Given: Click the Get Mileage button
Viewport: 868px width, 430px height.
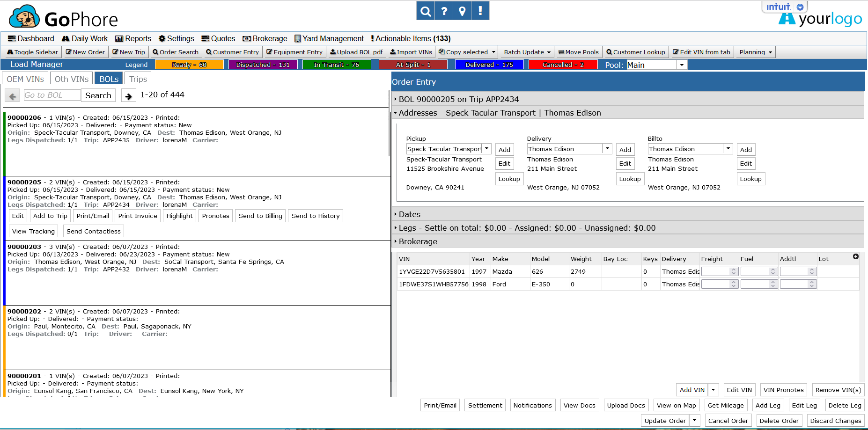Looking at the screenshot, I should click(726, 405).
